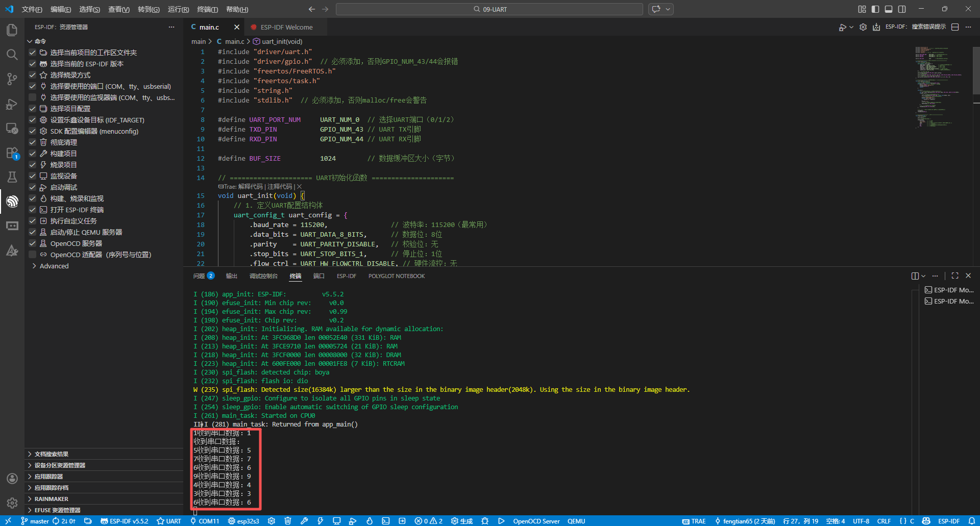The image size is (980, 526).
Task: Go back with navigation arrow in title bar
Action: click(x=312, y=9)
